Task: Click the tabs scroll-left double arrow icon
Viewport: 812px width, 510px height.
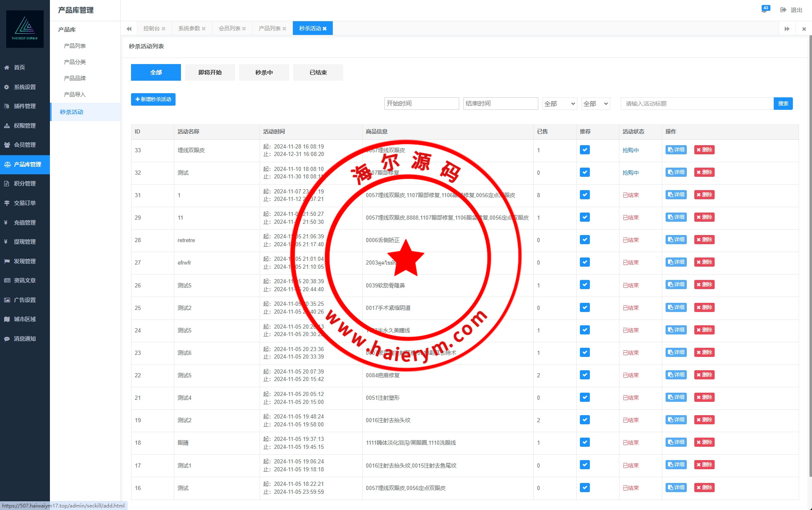Action: click(x=129, y=29)
